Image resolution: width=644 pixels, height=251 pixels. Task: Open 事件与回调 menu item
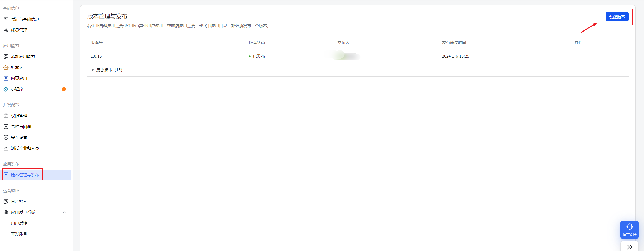click(21, 127)
